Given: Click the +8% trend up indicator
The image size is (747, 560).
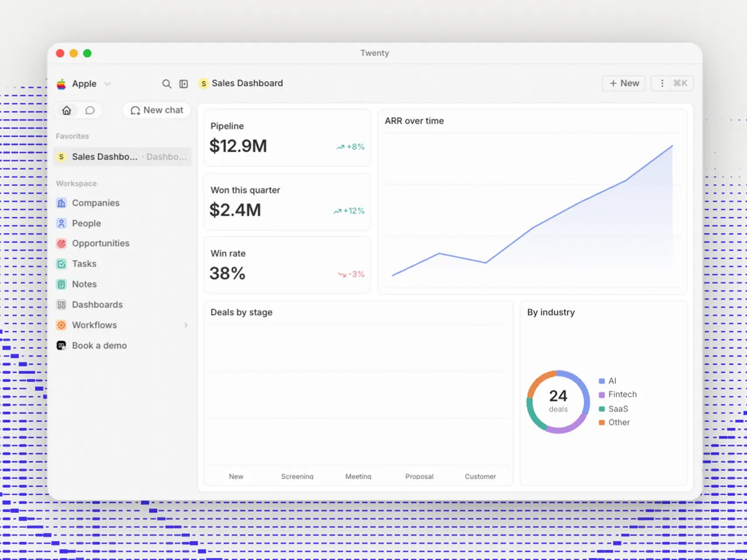Looking at the screenshot, I should [x=350, y=147].
